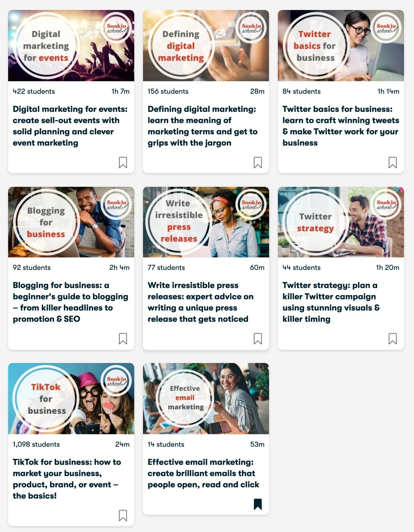Open Effective email marketing course title
Viewport: 414px width, 532px height.
pyautogui.click(x=203, y=473)
